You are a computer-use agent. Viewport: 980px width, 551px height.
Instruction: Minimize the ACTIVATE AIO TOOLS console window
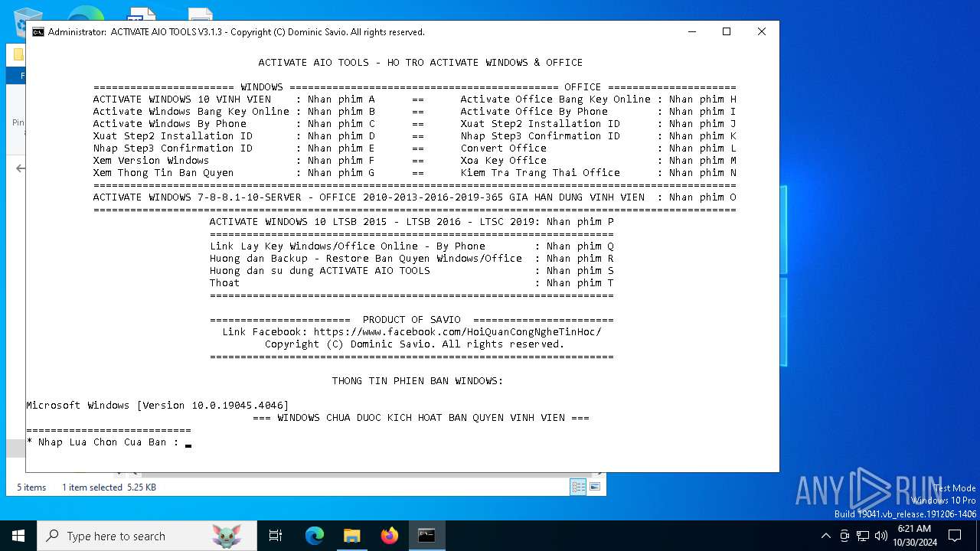tap(692, 31)
